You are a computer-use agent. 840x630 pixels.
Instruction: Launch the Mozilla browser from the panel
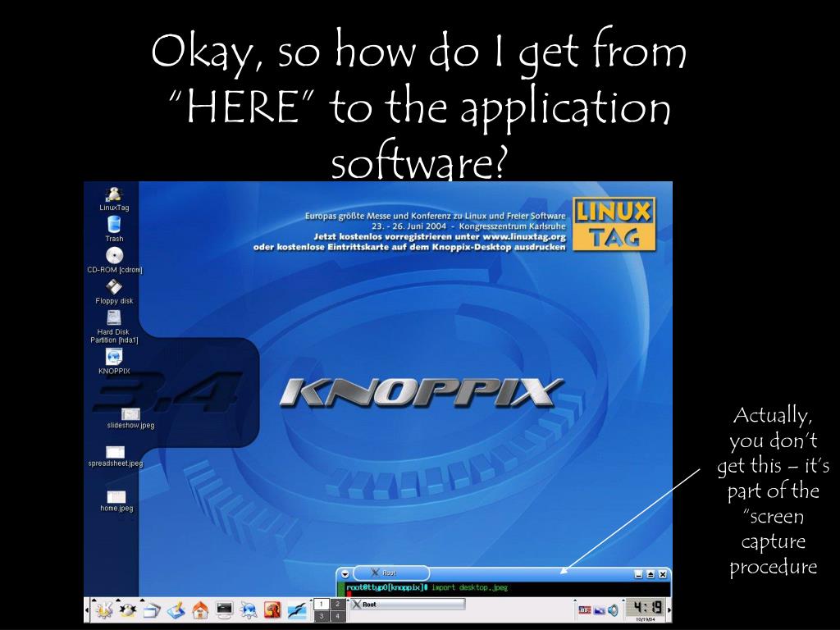click(x=272, y=609)
